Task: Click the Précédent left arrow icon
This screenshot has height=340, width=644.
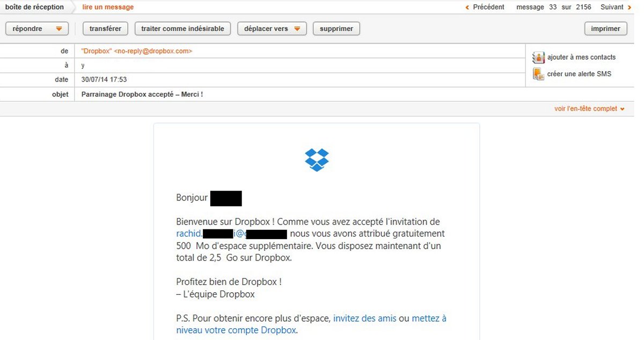Action: click(467, 8)
